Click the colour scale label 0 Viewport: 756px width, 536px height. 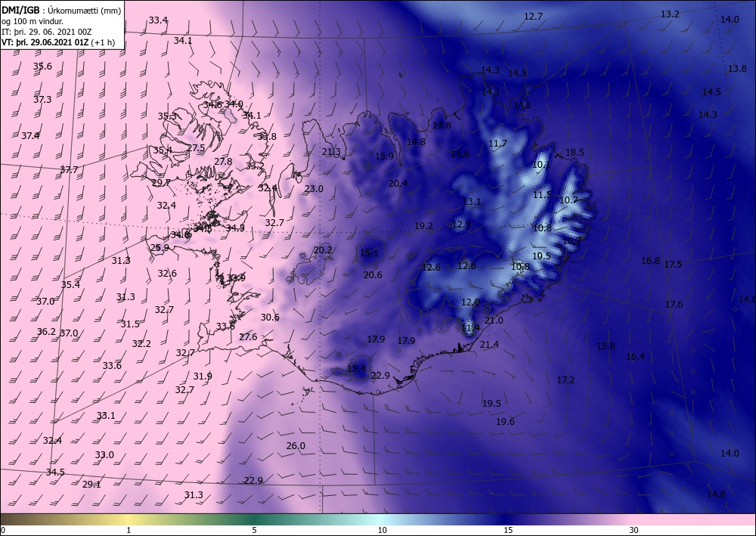tap(3, 531)
